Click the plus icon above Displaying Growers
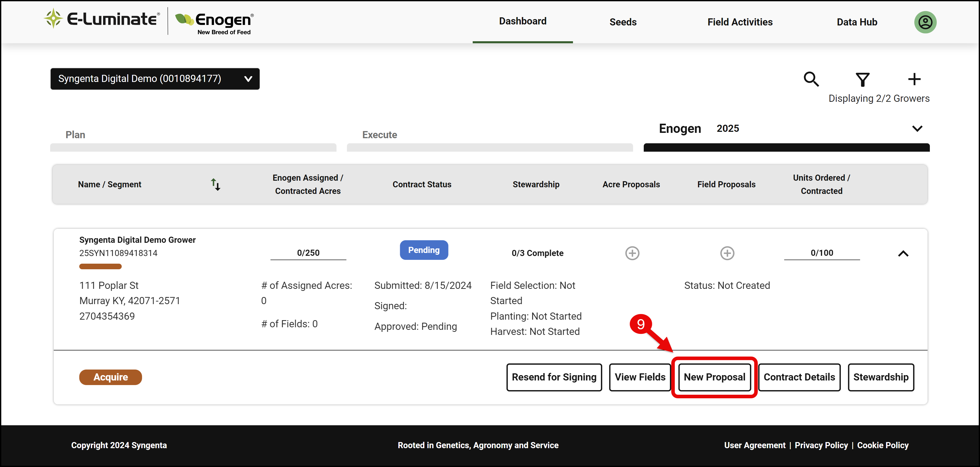 pyautogui.click(x=914, y=79)
